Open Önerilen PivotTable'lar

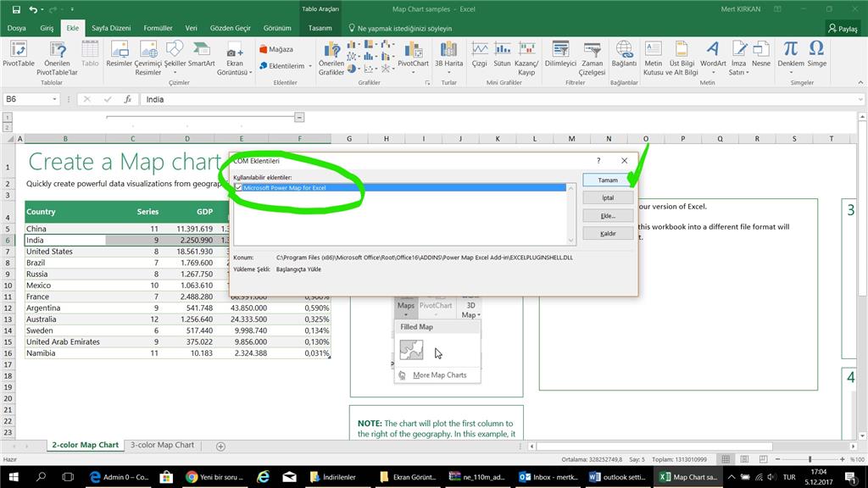click(57, 58)
